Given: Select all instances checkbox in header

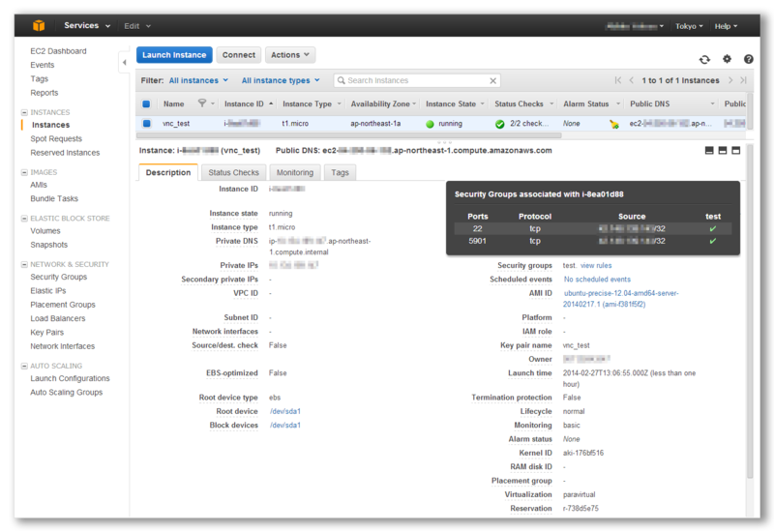Looking at the screenshot, I should click(x=146, y=104).
